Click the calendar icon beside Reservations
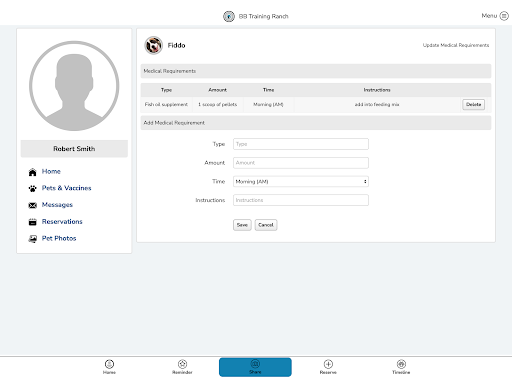Image resolution: width=512 pixels, height=384 pixels. coord(32,222)
